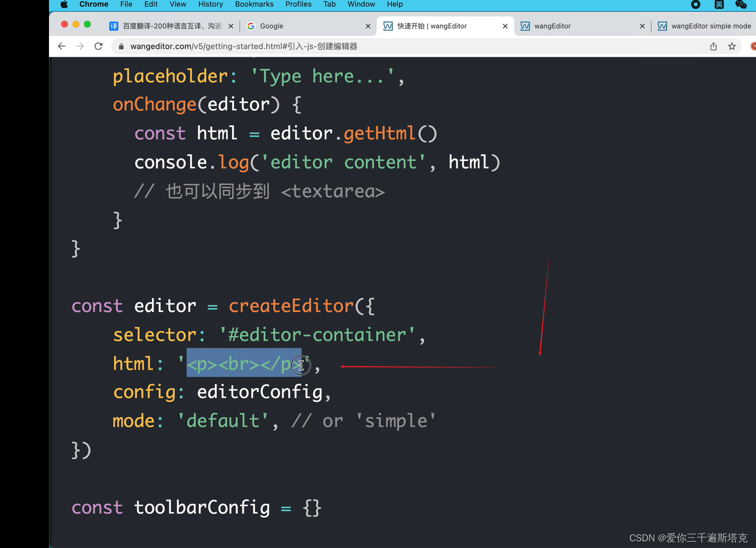The image size is (756, 548).
Task: Click the browser Back arrow
Action: coord(62,46)
